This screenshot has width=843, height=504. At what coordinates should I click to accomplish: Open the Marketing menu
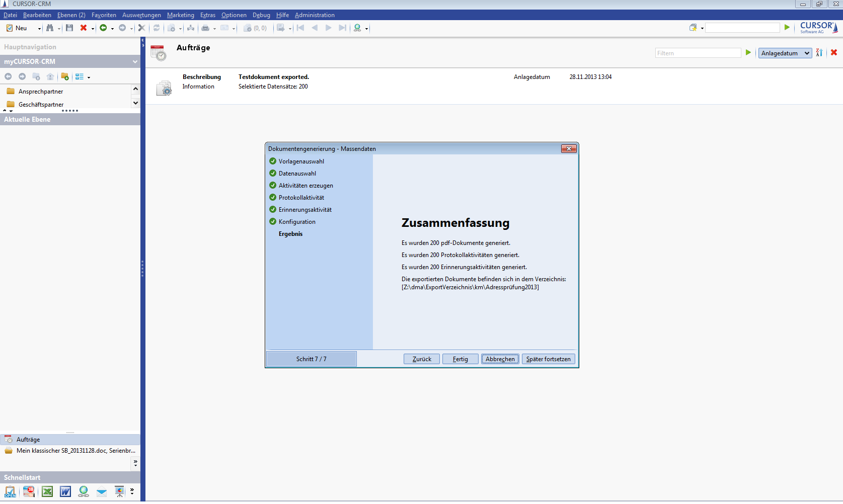(180, 15)
